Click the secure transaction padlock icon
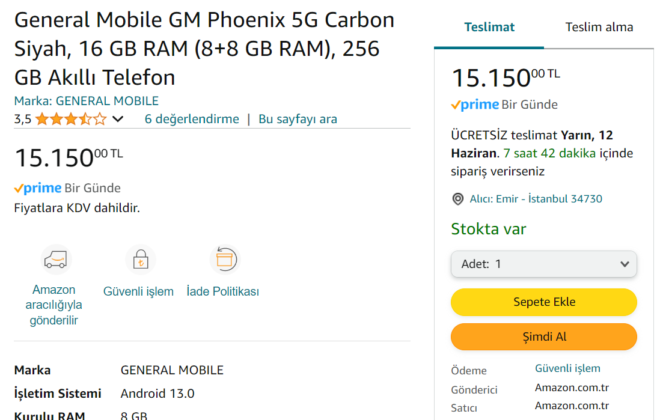Screen dimensions: 660x420 (x=141, y=260)
